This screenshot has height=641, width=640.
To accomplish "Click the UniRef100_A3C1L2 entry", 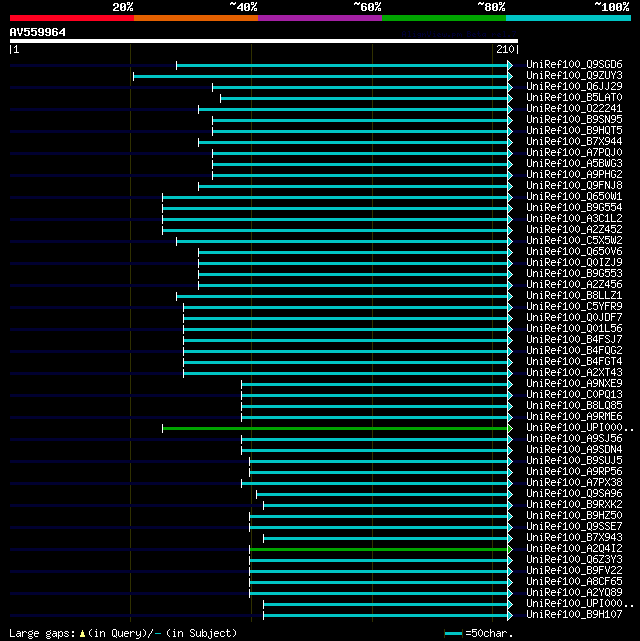I will click(574, 219).
